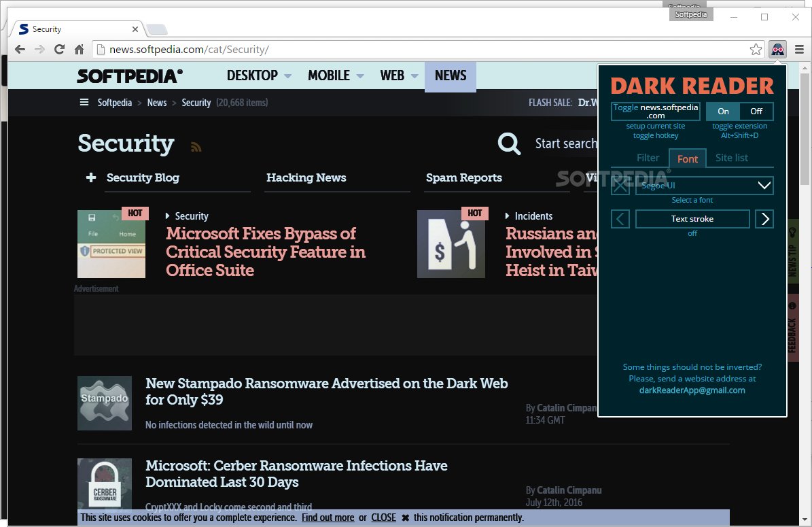Screen dimensions: 812x527
Task: Click the News breadcrumb link
Action: (157, 103)
